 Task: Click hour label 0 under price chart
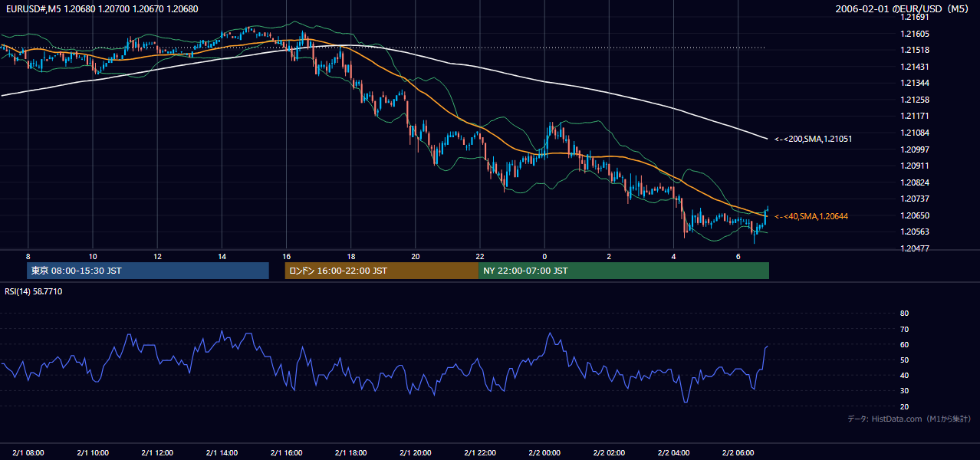point(544,255)
